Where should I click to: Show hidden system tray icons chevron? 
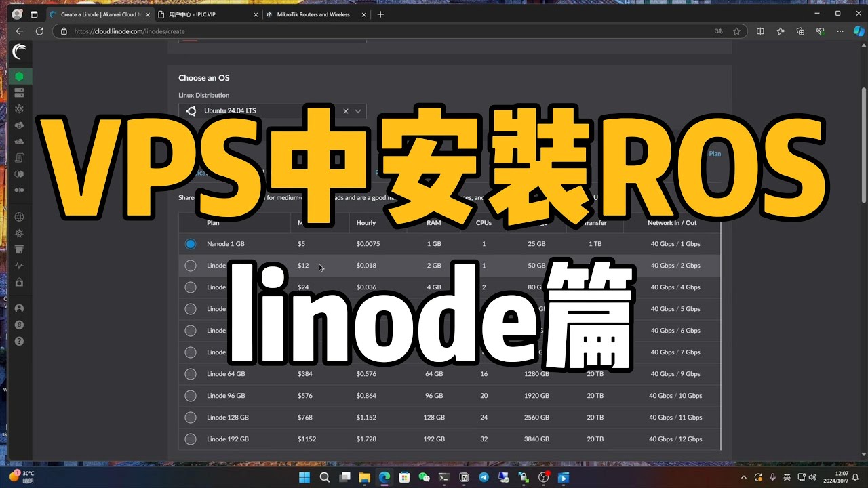click(x=744, y=477)
